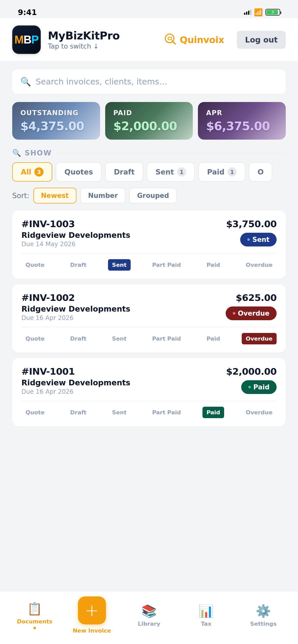Filter by Sent invoices
298x644 pixels.
click(171, 172)
